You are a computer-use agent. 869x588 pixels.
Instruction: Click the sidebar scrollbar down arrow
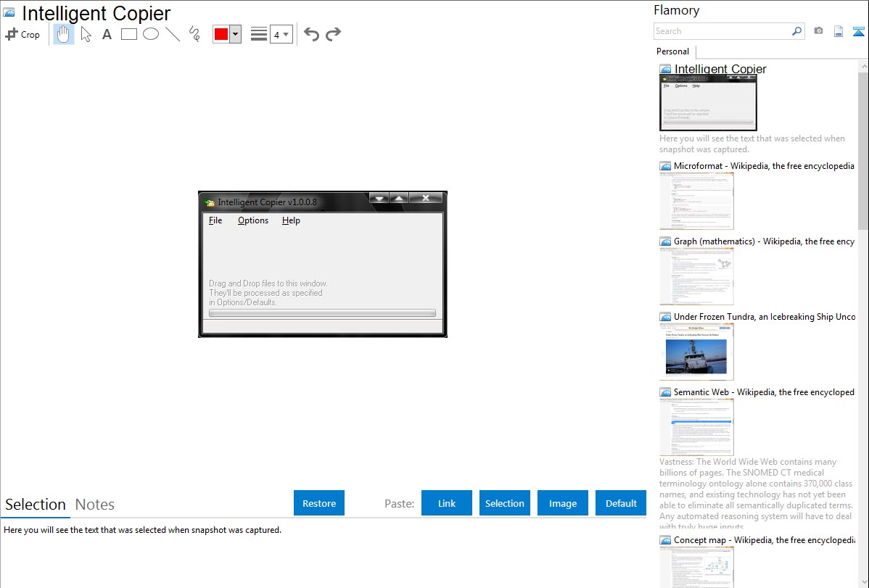click(863, 582)
